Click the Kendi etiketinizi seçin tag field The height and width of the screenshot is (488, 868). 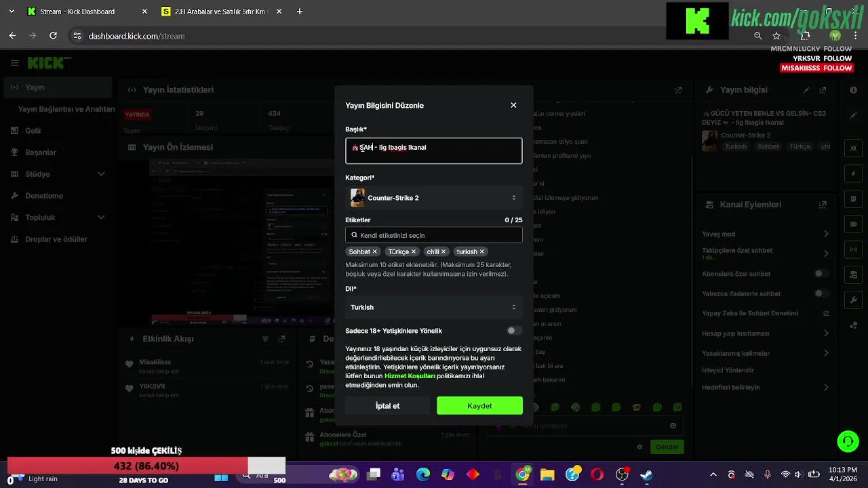pyautogui.click(x=434, y=235)
